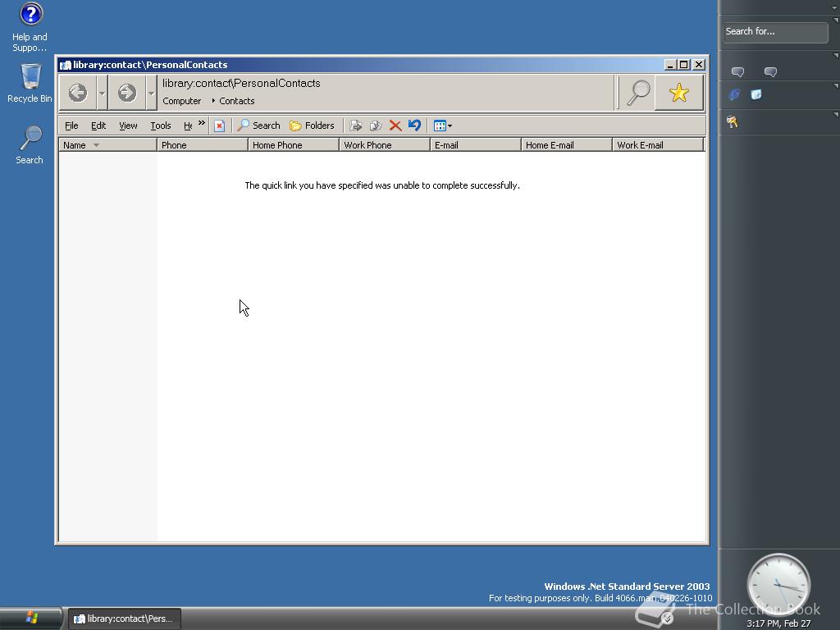Click the 3:17 PM, Feb 27 time display
Viewport: 840px width, 630px height.
coord(778,623)
